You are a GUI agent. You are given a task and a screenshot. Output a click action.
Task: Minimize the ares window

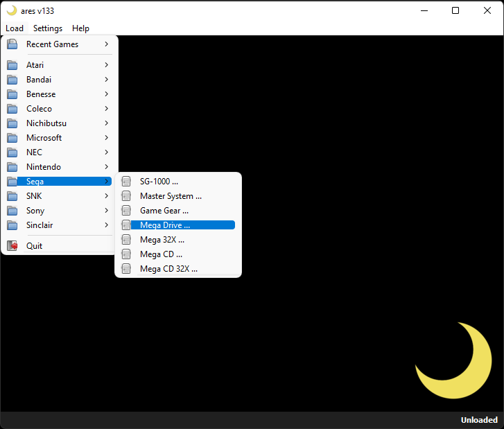tap(424, 10)
